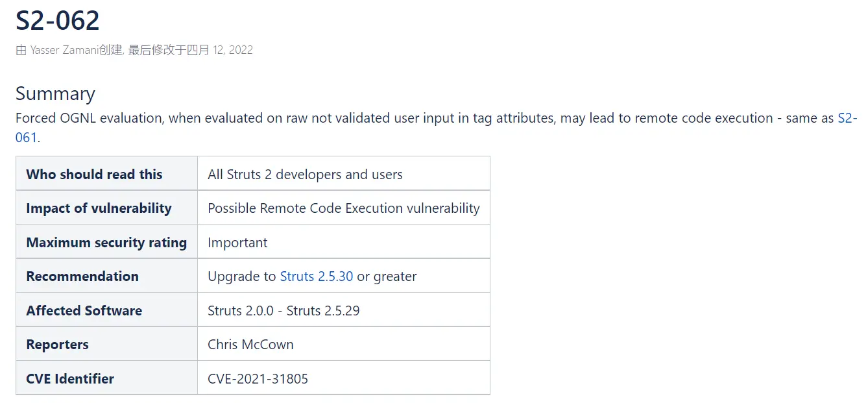Click the "Who should read this" header cell
This screenshot has height=403, width=868.
tap(94, 175)
